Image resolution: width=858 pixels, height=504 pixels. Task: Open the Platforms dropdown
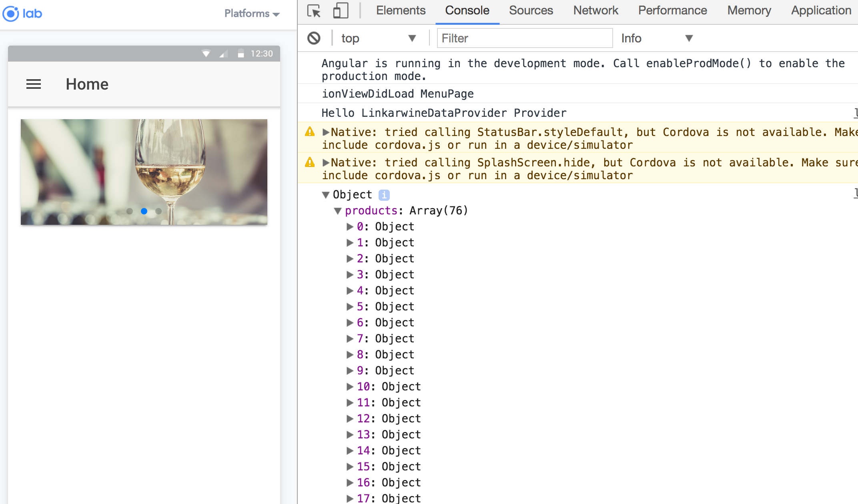tap(252, 14)
